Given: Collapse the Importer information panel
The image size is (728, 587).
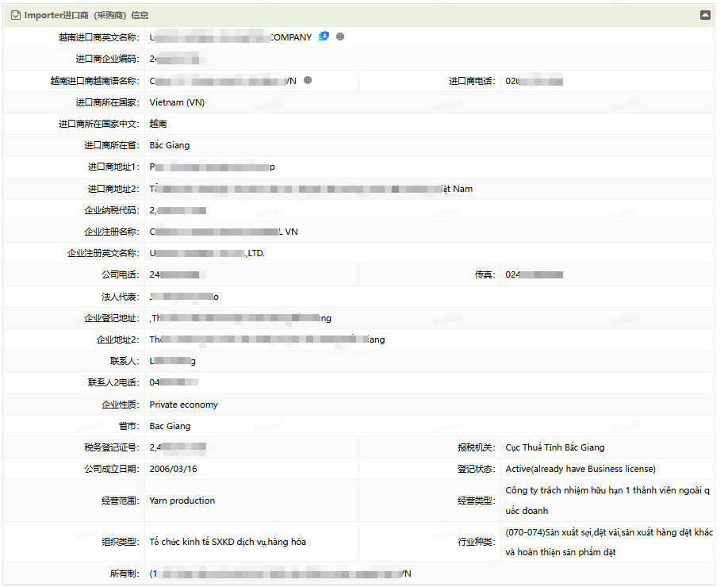Looking at the screenshot, I should tap(705, 15).
